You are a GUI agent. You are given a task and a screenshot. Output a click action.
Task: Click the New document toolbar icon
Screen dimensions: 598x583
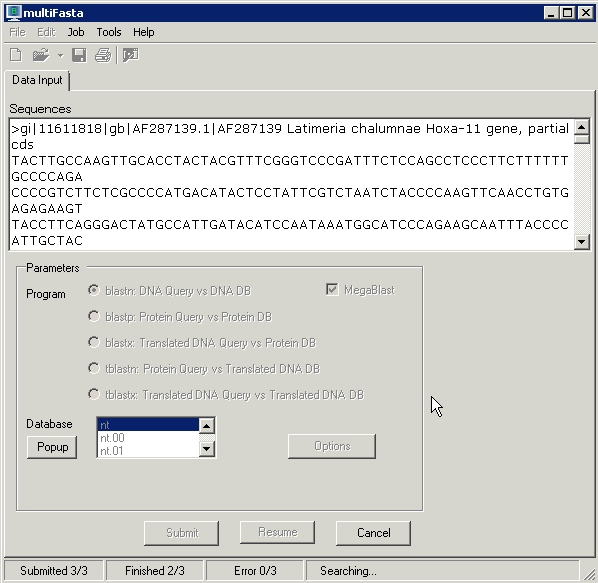click(16, 55)
